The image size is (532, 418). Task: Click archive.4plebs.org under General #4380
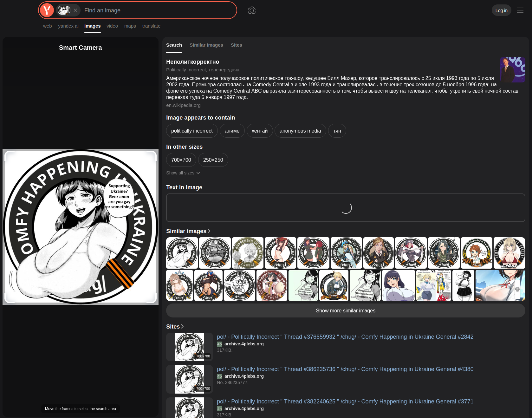(244, 376)
